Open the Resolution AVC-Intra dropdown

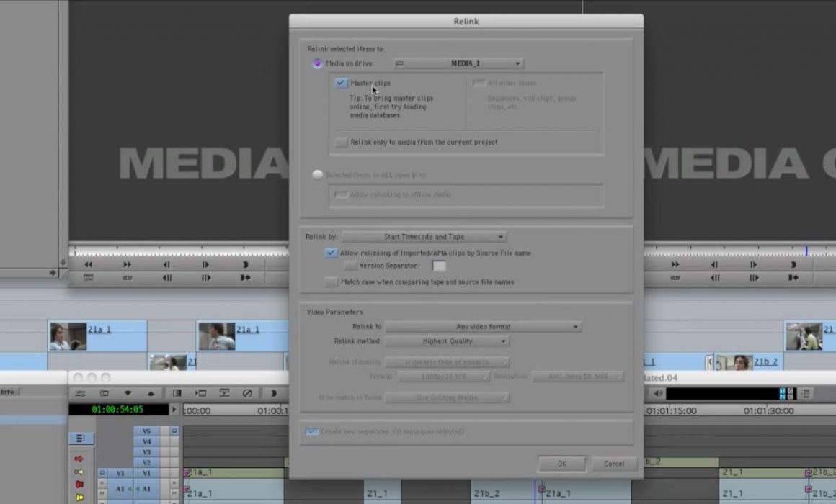tap(578, 377)
